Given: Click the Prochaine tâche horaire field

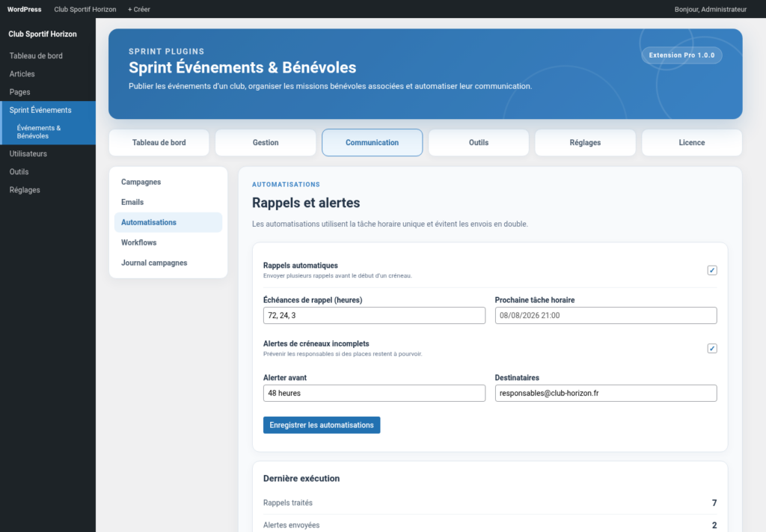Looking at the screenshot, I should coord(605,316).
